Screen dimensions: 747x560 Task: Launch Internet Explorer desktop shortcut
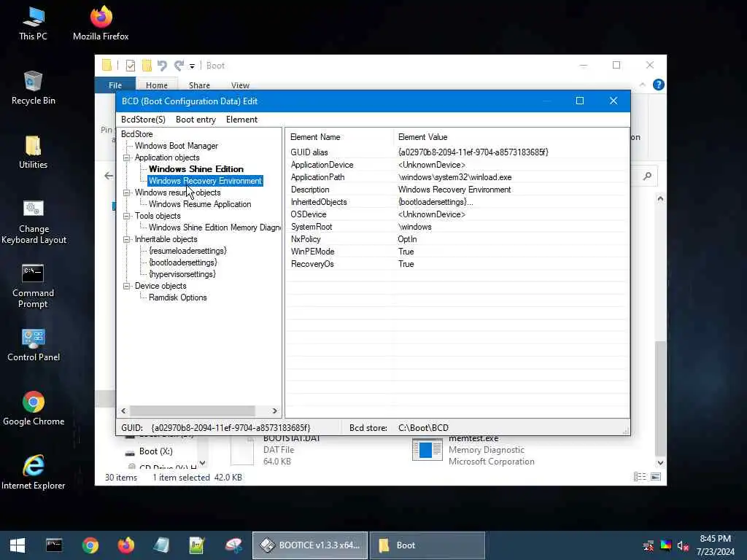tap(34, 472)
